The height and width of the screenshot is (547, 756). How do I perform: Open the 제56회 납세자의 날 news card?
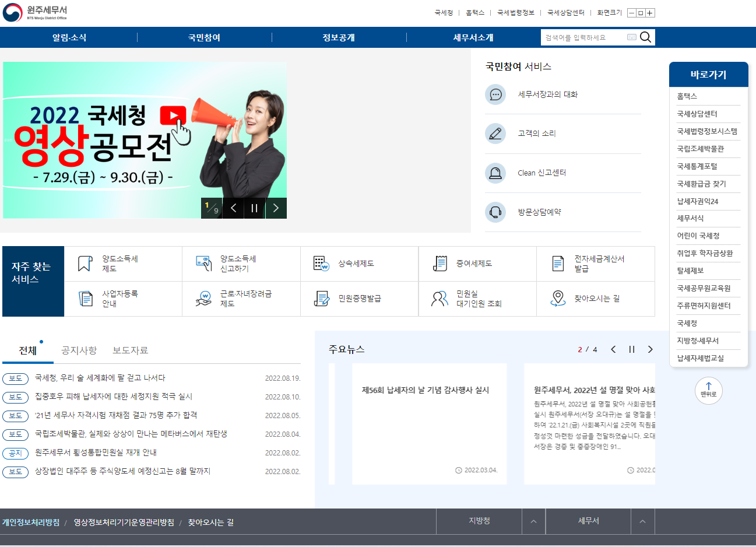point(430,424)
